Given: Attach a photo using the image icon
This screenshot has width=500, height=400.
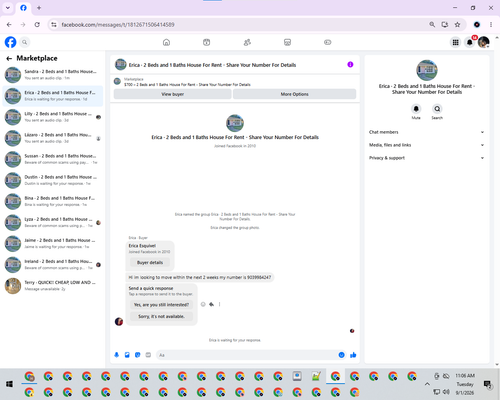Looking at the screenshot, I should point(127,355).
